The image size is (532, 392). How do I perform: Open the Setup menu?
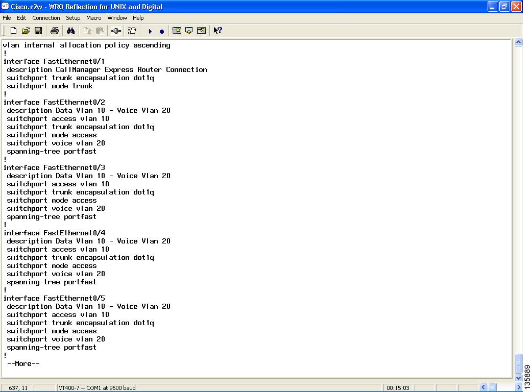(x=73, y=18)
